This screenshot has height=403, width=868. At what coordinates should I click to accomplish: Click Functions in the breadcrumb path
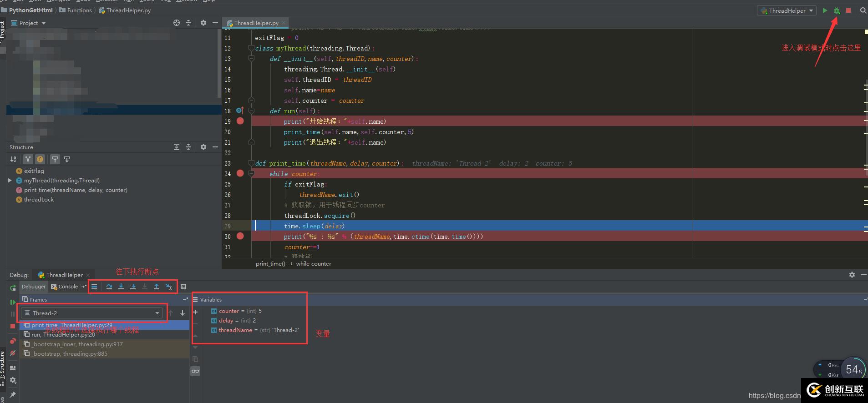point(79,10)
